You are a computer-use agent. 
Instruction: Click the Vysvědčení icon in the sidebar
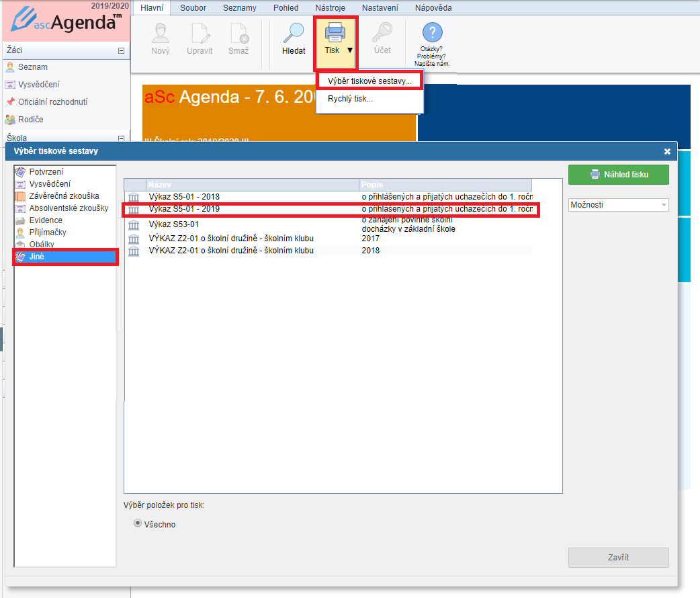point(10,85)
